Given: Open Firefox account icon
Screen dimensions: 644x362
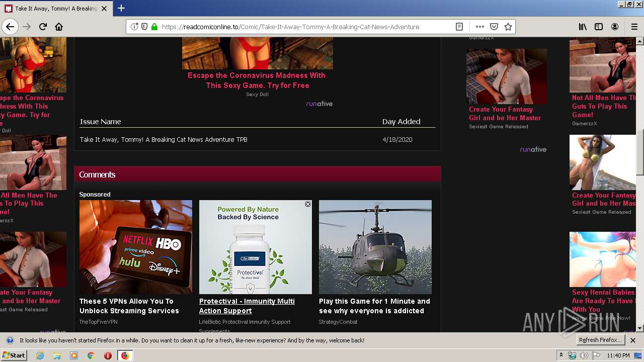Looking at the screenshot, I should click(x=615, y=27).
